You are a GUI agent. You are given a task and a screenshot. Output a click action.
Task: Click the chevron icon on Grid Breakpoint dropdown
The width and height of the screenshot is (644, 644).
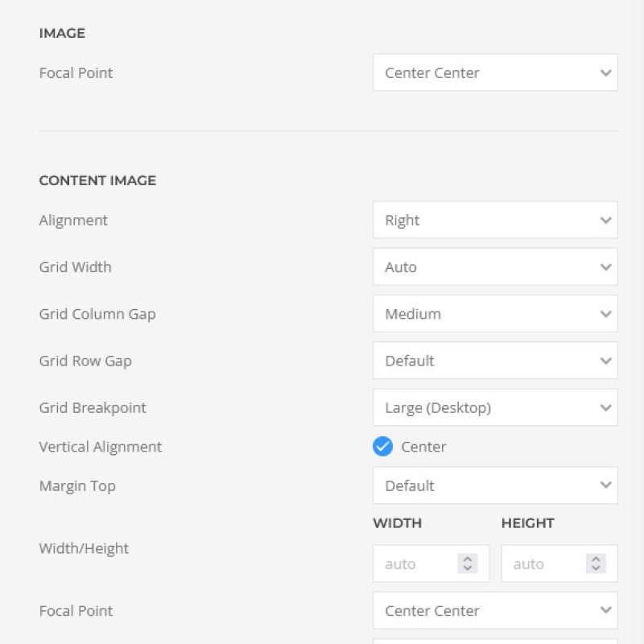606,408
